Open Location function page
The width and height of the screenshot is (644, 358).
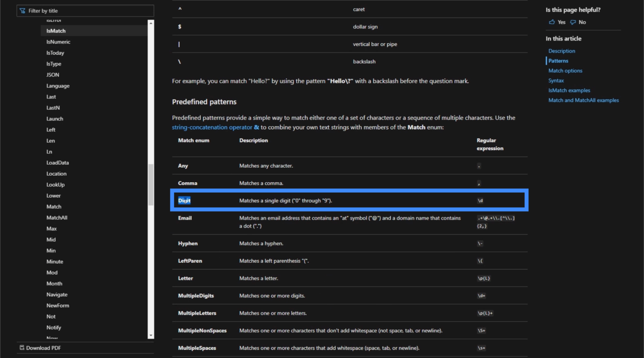click(x=56, y=174)
